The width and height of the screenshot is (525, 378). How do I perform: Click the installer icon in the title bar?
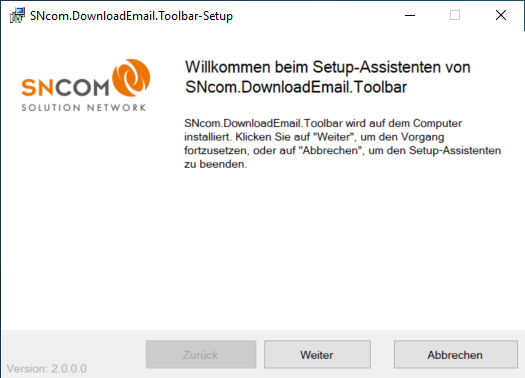click(17, 15)
